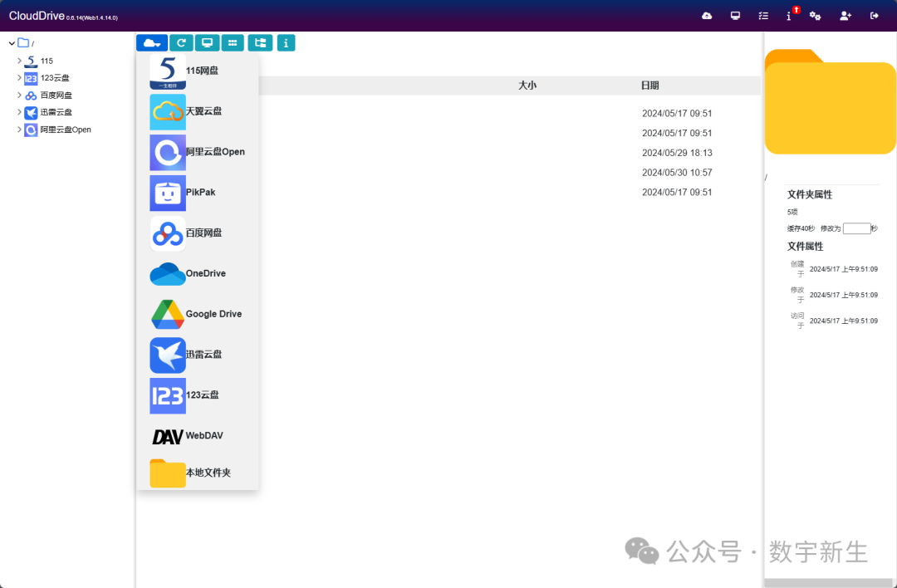Screen dimensions: 897x588
Task: Choose 迅雷云盘 in the dropdown menu
Action: coord(198,355)
